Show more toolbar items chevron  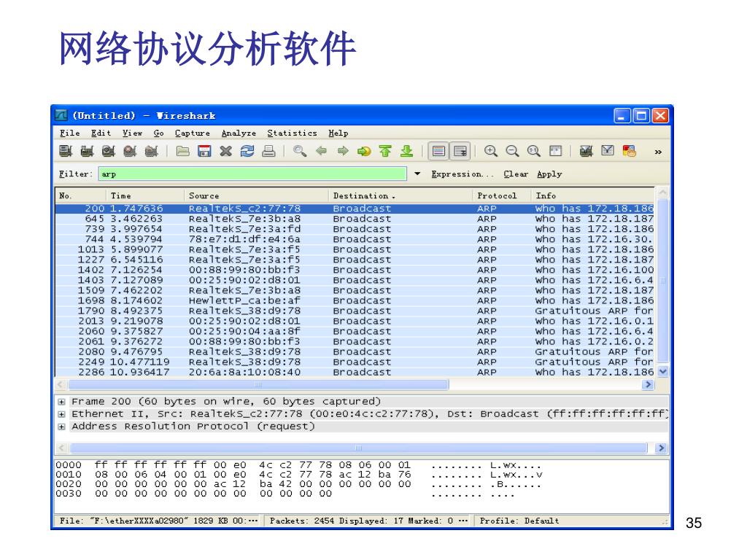click(x=658, y=152)
